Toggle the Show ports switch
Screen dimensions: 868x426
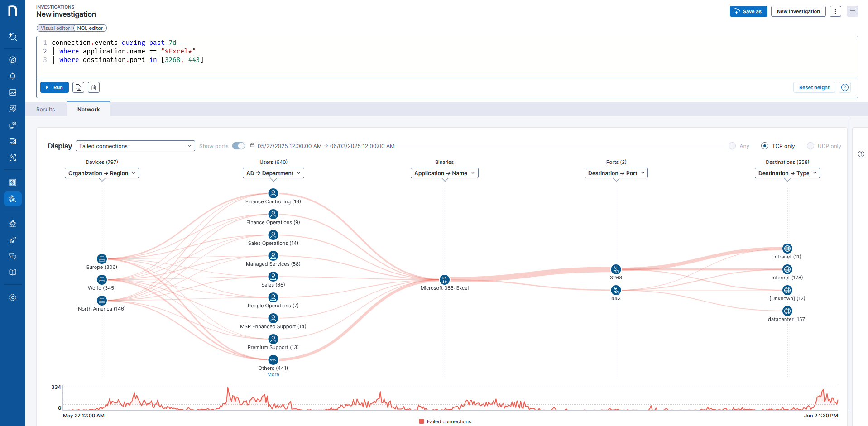[239, 146]
